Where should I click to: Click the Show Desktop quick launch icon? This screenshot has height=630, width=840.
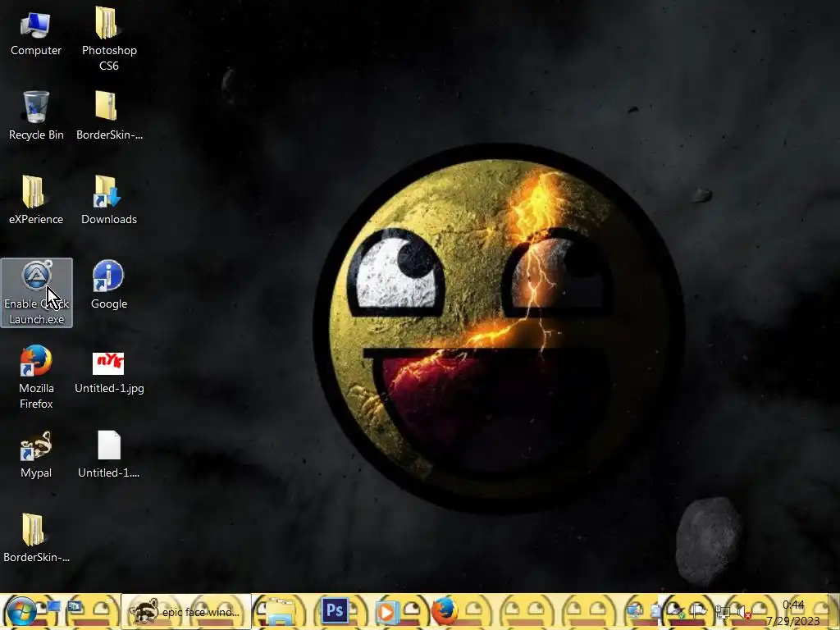pos(54,606)
